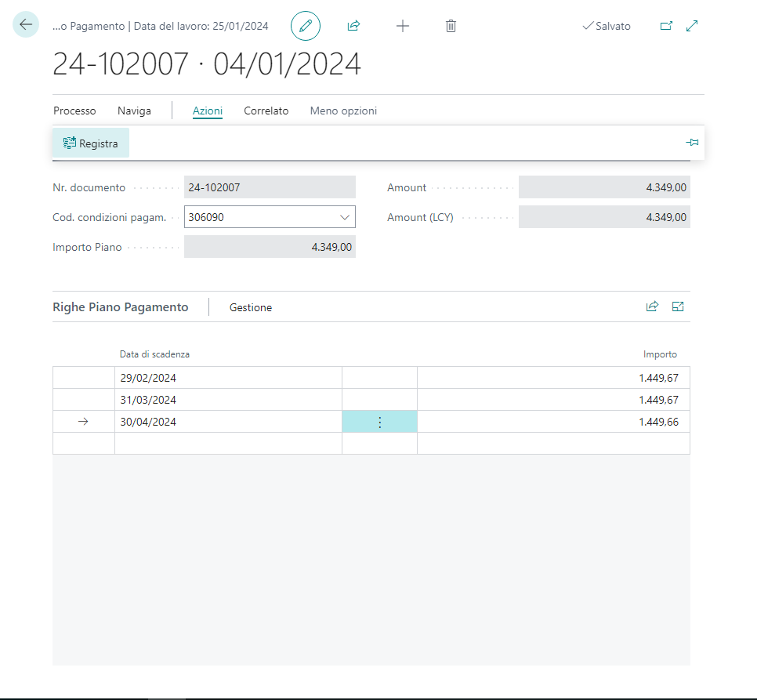Screen dimensions: 757x700
Task: Open row options for 30/04/2024 line
Action: point(379,422)
